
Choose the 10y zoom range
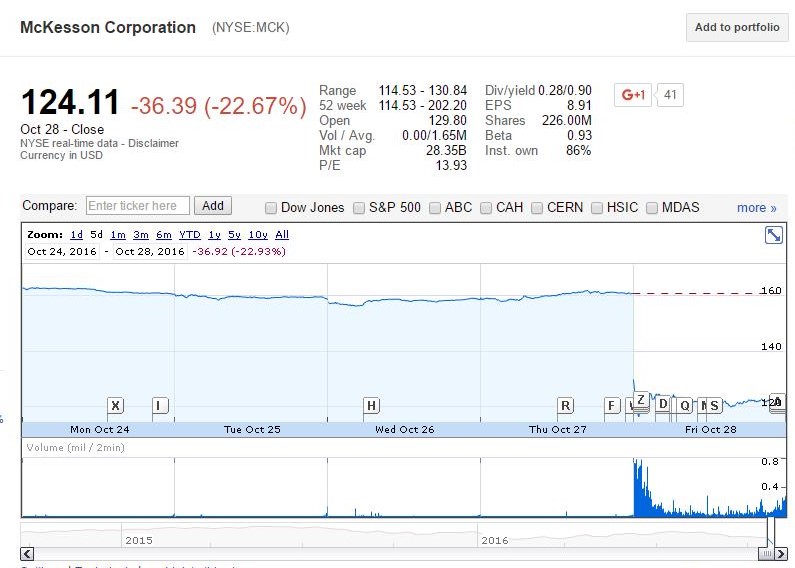coord(258,235)
